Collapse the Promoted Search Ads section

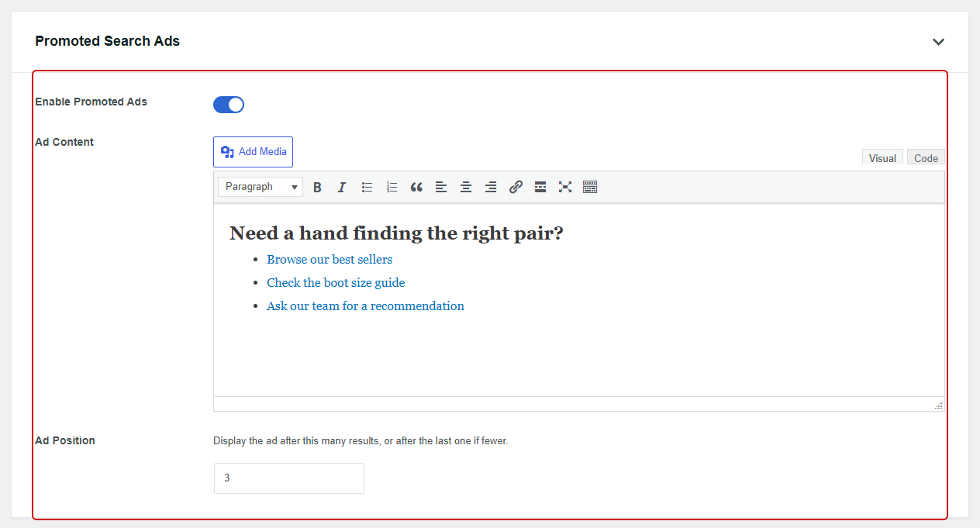click(938, 42)
